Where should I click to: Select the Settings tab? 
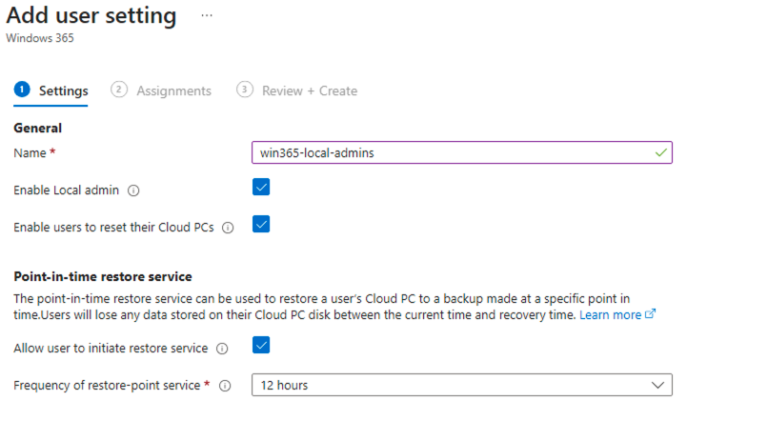click(x=51, y=91)
